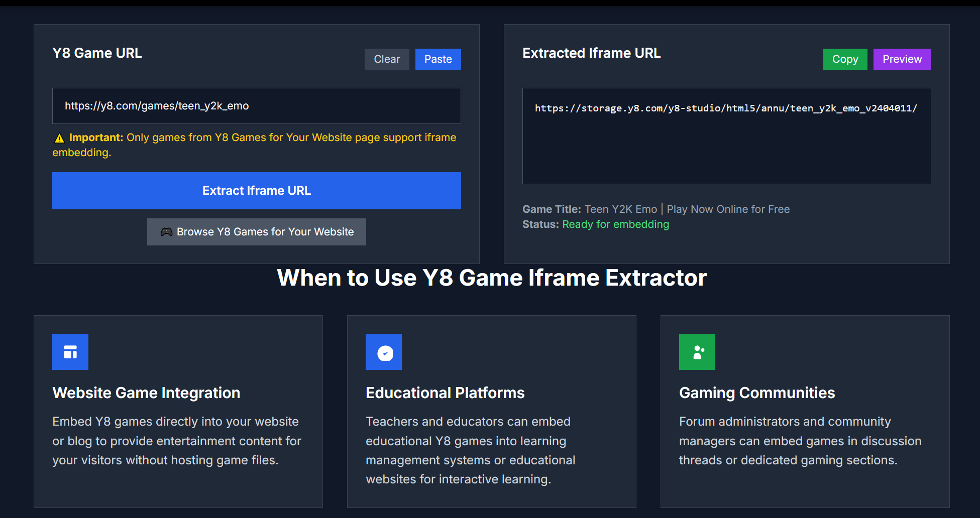Click the game title 'Teen Y2K Emo' text
Image resolution: width=980 pixels, height=518 pixels.
[620, 209]
